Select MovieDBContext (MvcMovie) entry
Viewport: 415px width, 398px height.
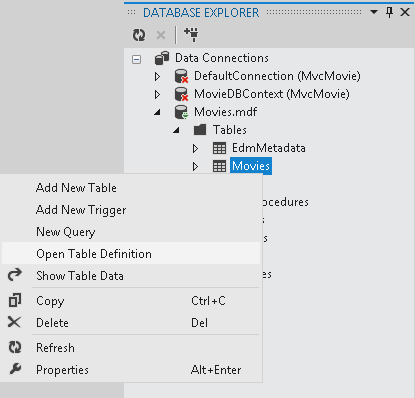[272, 94]
